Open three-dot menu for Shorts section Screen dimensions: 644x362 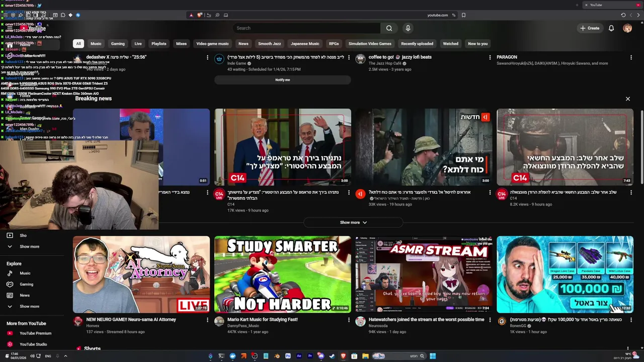pyautogui.click(x=627, y=348)
